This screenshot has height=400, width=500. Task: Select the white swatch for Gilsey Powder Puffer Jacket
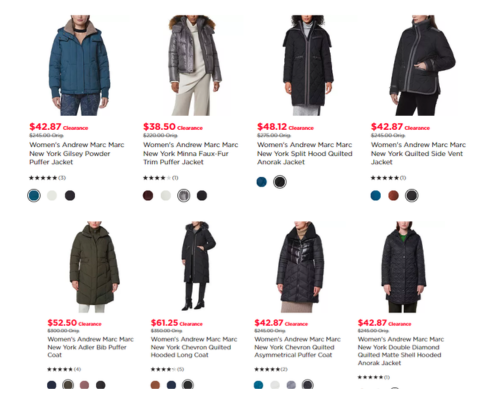[x=52, y=195]
